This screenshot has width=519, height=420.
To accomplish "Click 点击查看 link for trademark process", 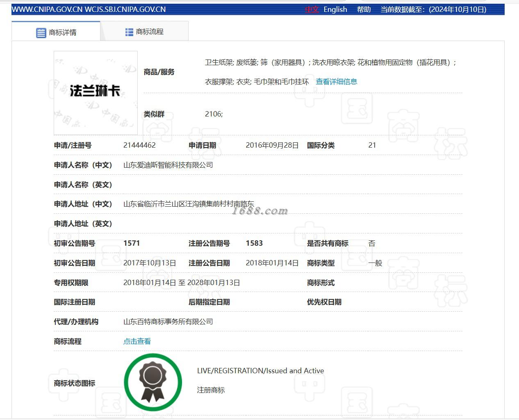I will (137, 341).
